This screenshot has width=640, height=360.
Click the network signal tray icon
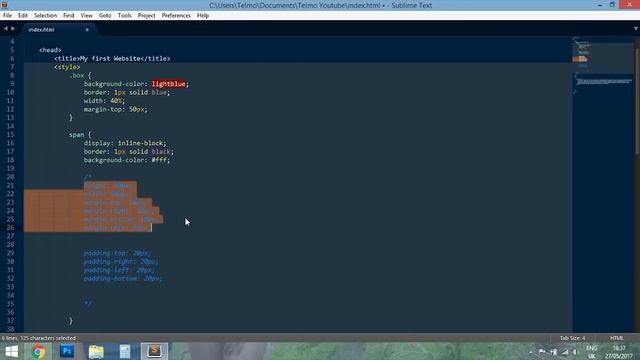point(565,352)
